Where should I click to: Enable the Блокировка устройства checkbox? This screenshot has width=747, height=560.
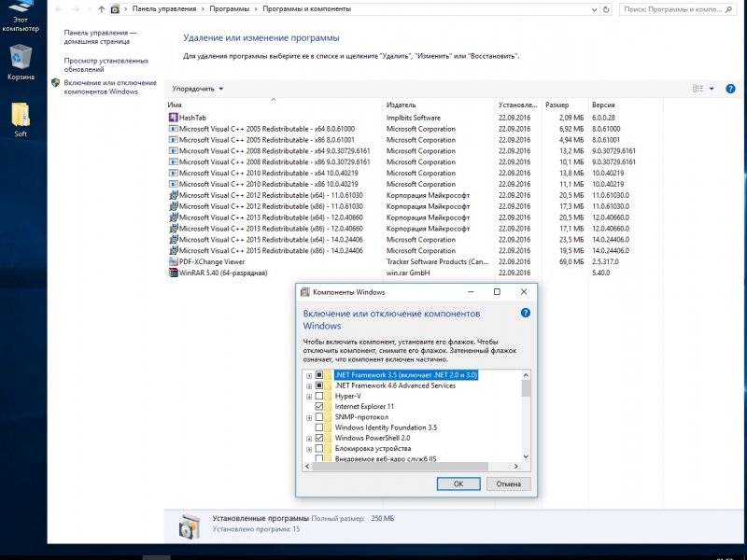319,449
